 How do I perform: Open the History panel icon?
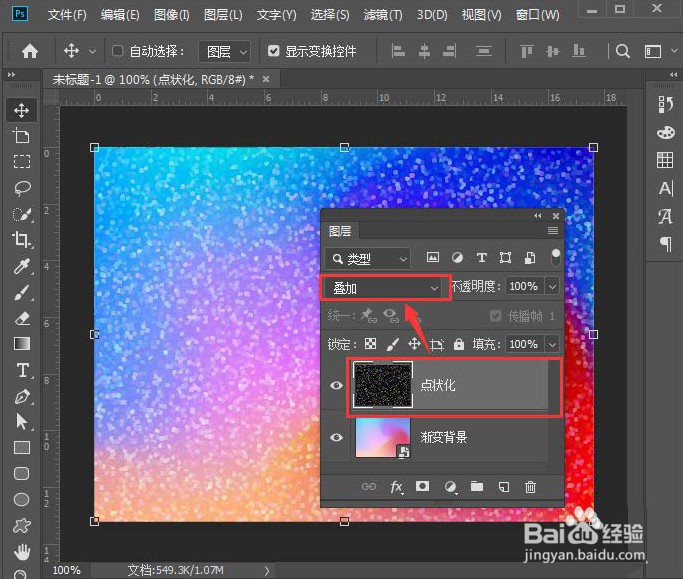(665, 105)
